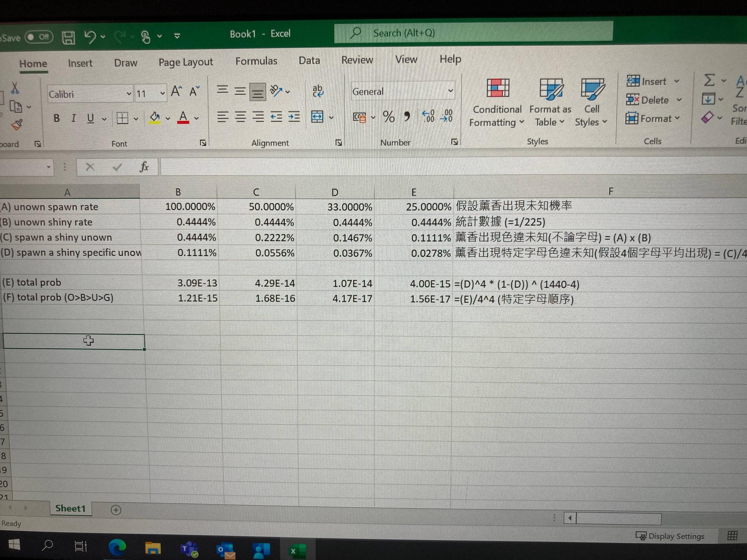Apply borders to cells
The height and width of the screenshot is (560, 747).
(x=122, y=118)
